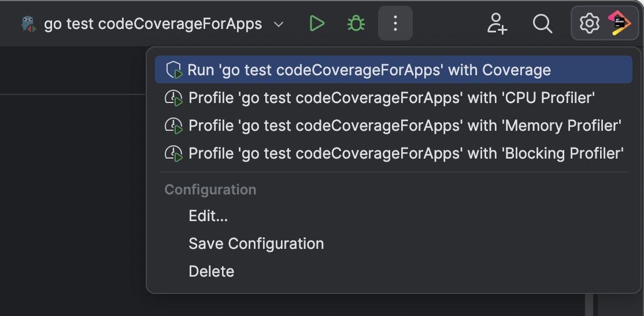Screen dimensions: 644x316
Task: Select Profile with 'Memory Profiler'
Action: 405,126
